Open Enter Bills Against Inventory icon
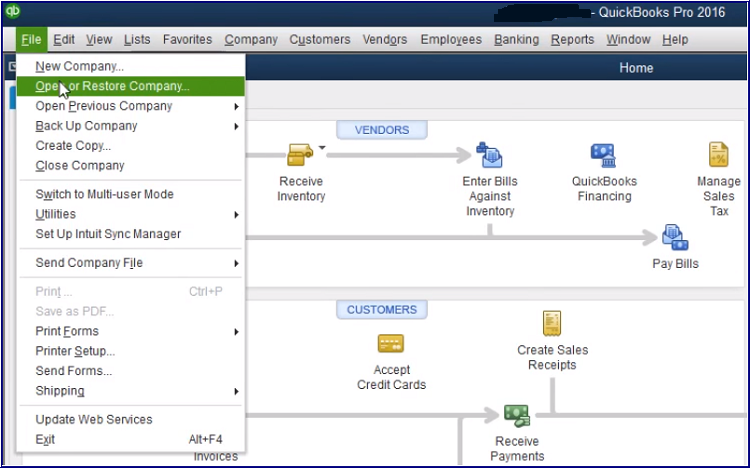Viewport: 750px width, 468px height. pyautogui.click(x=489, y=155)
